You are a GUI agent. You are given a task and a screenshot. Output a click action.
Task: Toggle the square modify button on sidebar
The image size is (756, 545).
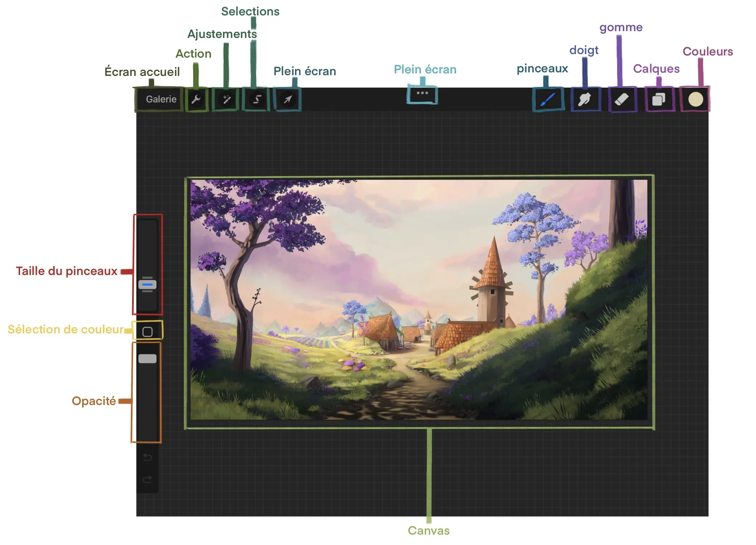pos(147,332)
